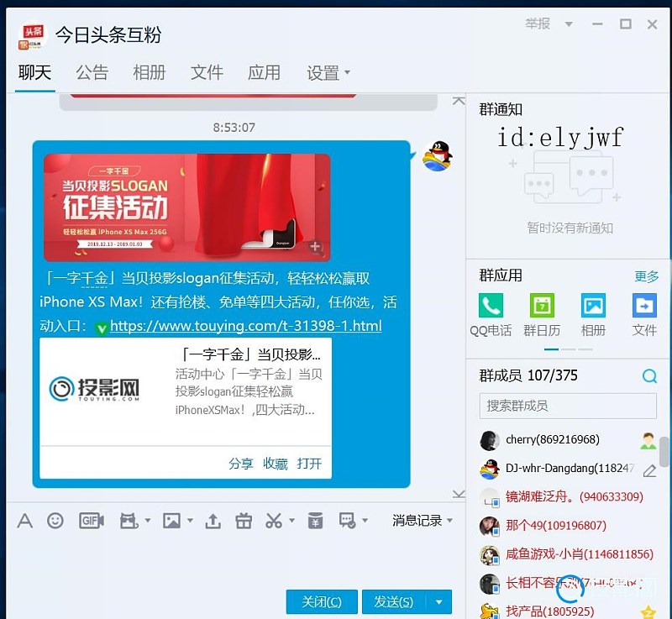This screenshot has height=619, width=672.
Task: Switch to the 聊天 tab
Action: (x=34, y=72)
